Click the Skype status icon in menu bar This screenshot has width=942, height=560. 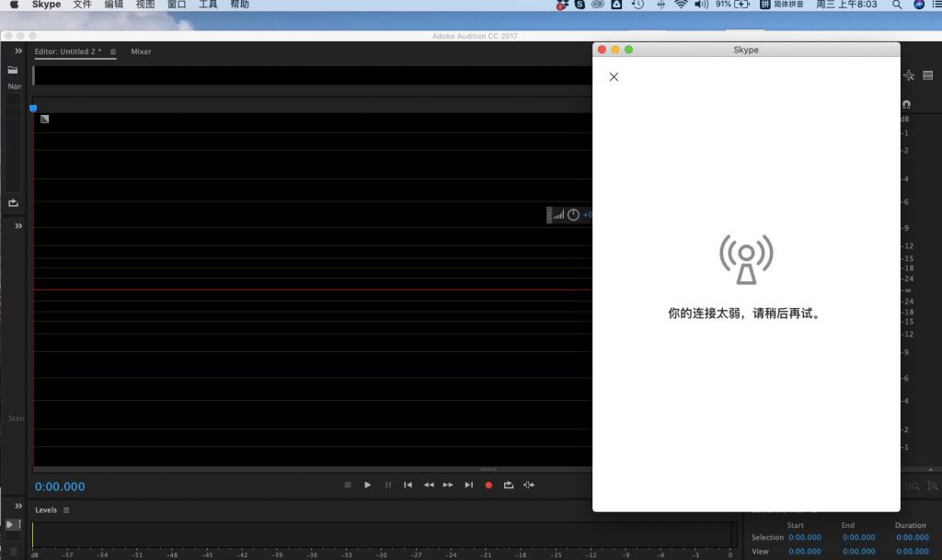coord(580,5)
